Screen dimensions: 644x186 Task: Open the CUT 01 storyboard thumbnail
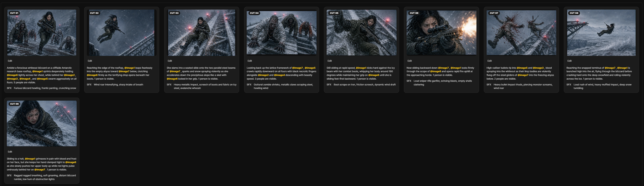click(x=42, y=33)
